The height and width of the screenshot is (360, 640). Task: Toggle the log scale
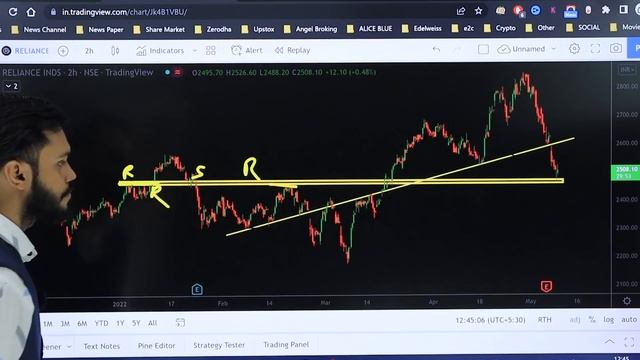609,320
